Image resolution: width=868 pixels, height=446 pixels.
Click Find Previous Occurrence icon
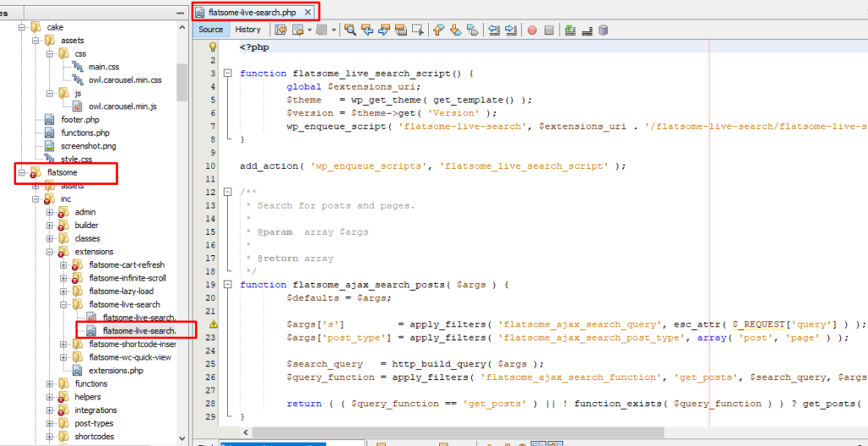[x=367, y=30]
